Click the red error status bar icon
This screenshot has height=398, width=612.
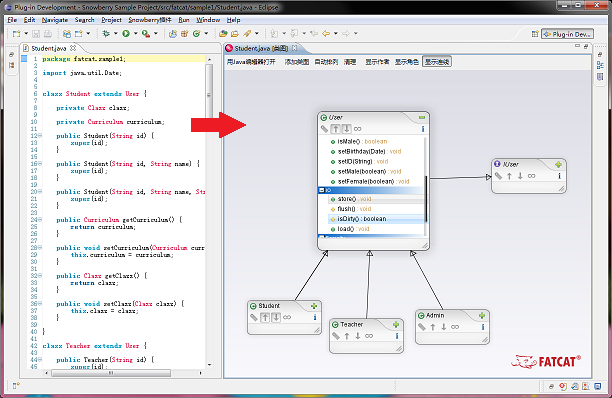[x=563, y=386]
